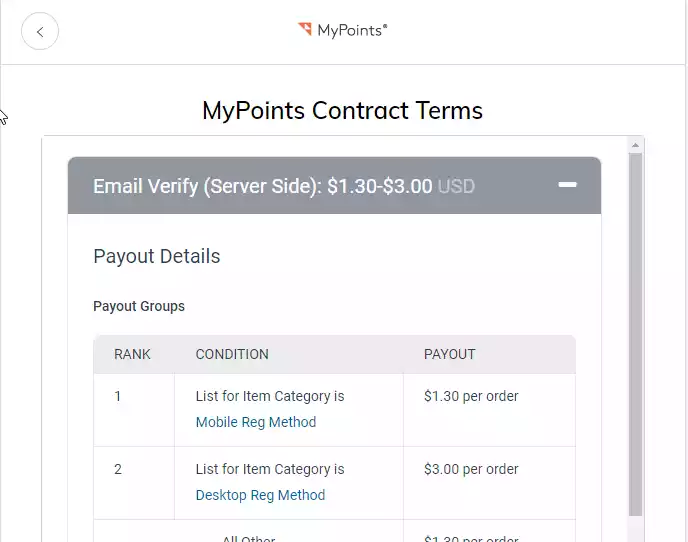Click the Payout Details heading
This screenshot has height=542, width=688.
pyautogui.click(x=157, y=256)
